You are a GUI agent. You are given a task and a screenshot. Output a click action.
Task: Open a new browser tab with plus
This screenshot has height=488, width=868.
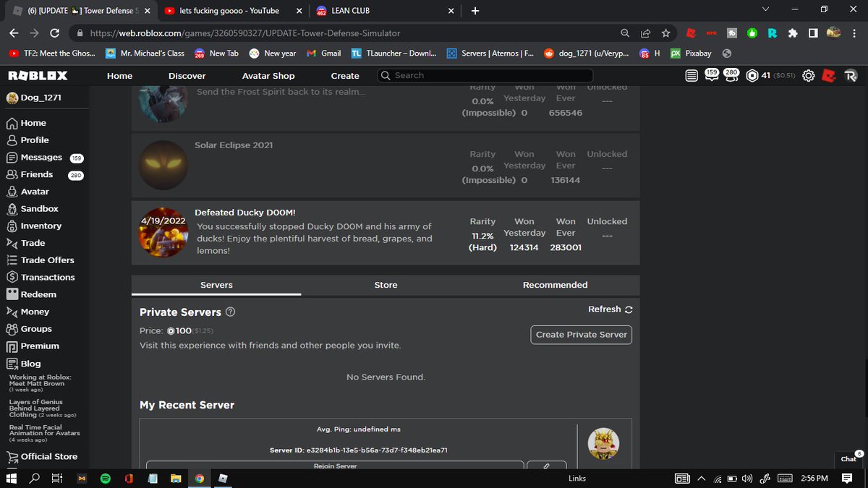475,11
